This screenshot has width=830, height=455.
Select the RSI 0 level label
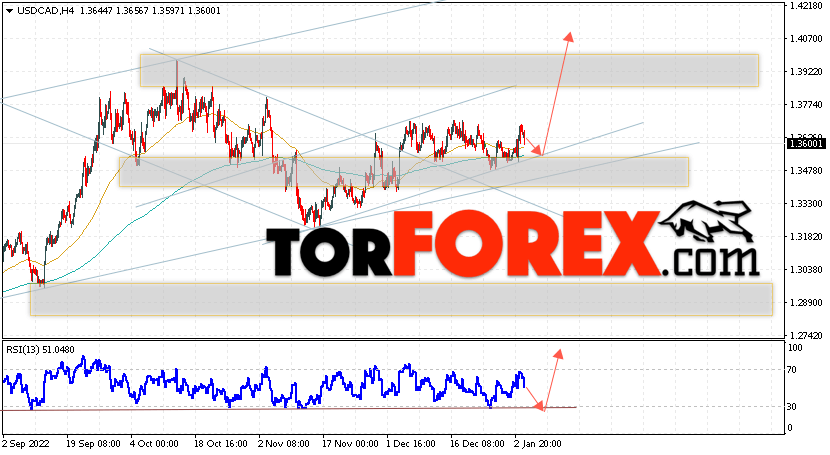click(x=790, y=427)
